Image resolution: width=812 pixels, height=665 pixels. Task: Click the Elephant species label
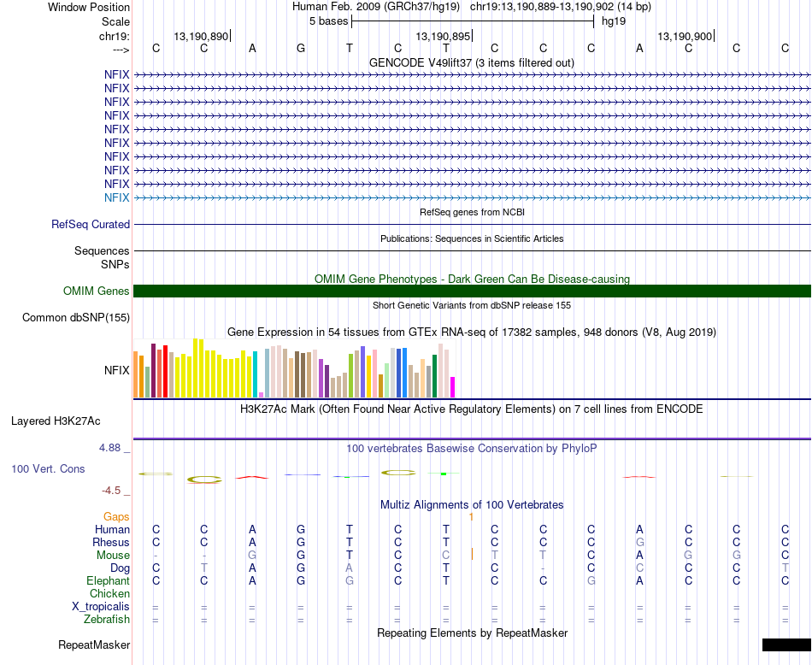(109, 580)
